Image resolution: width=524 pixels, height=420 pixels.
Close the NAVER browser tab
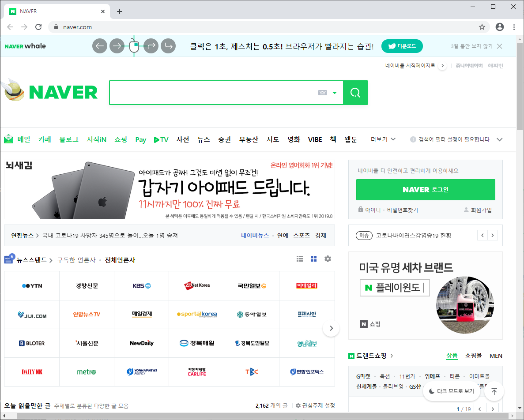tap(103, 11)
